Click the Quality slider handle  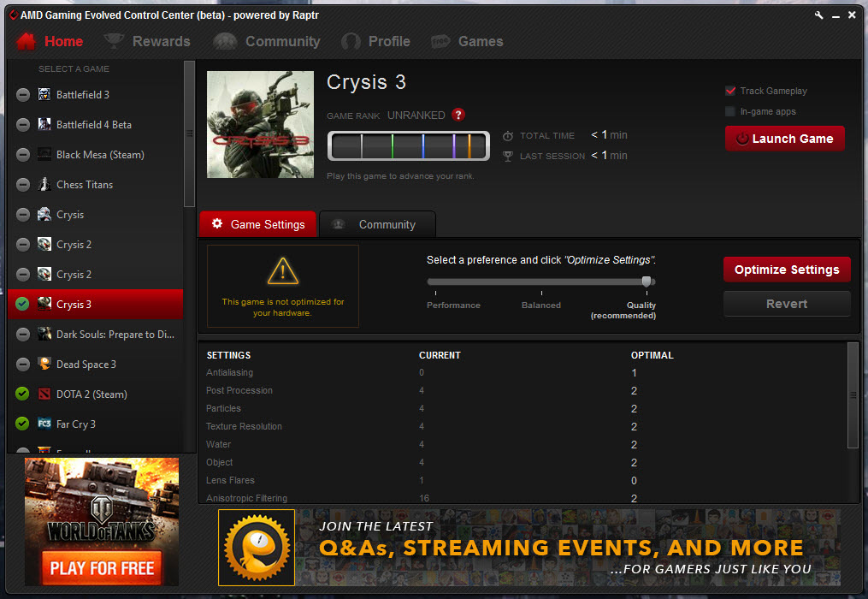(x=647, y=282)
